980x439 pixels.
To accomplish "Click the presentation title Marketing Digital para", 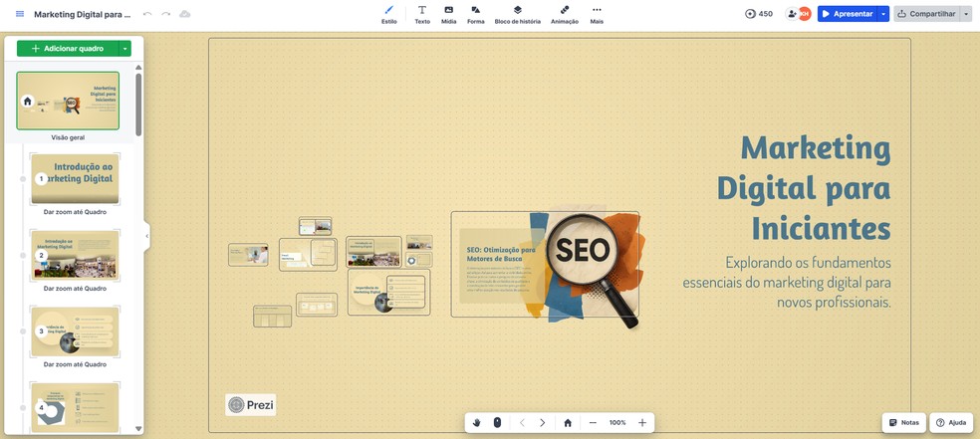I will [82, 14].
